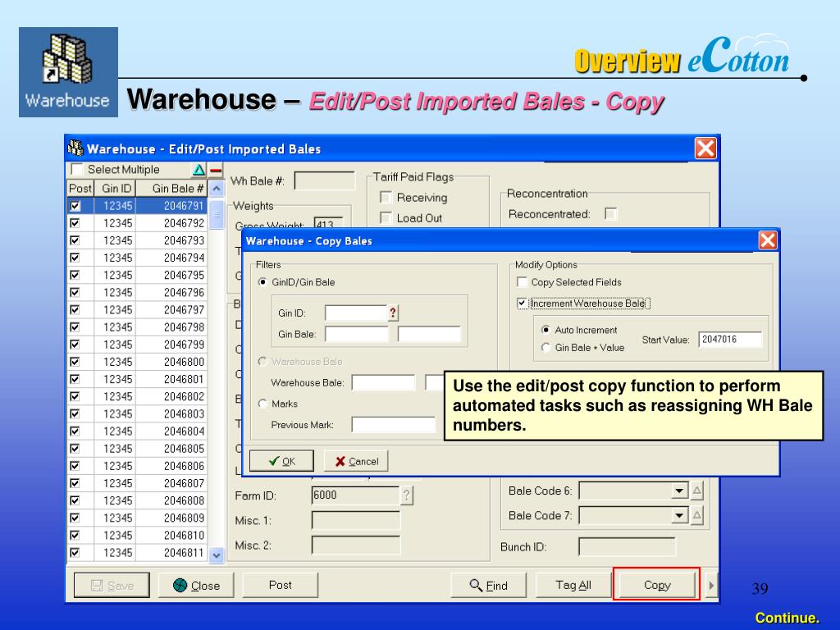Viewport: 840px width, 630px height.
Task: Uncheck Post box for bale 2046791
Action: pos(75,206)
